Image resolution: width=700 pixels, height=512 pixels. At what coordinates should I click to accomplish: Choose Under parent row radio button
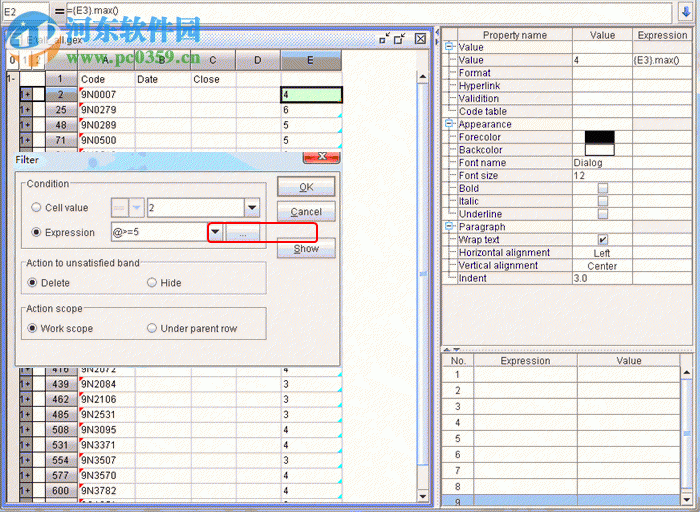pyautogui.click(x=152, y=328)
